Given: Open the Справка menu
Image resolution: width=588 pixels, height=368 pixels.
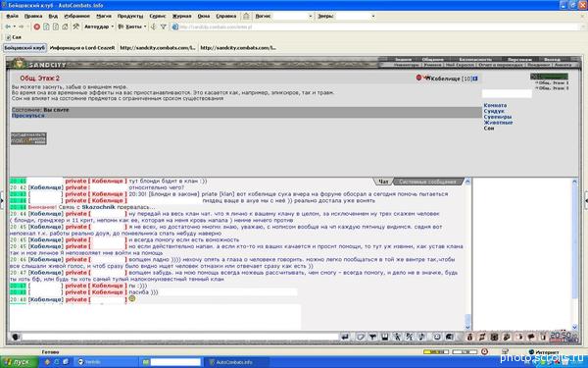Looking at the screenshot, I should [x=226, y=16].
